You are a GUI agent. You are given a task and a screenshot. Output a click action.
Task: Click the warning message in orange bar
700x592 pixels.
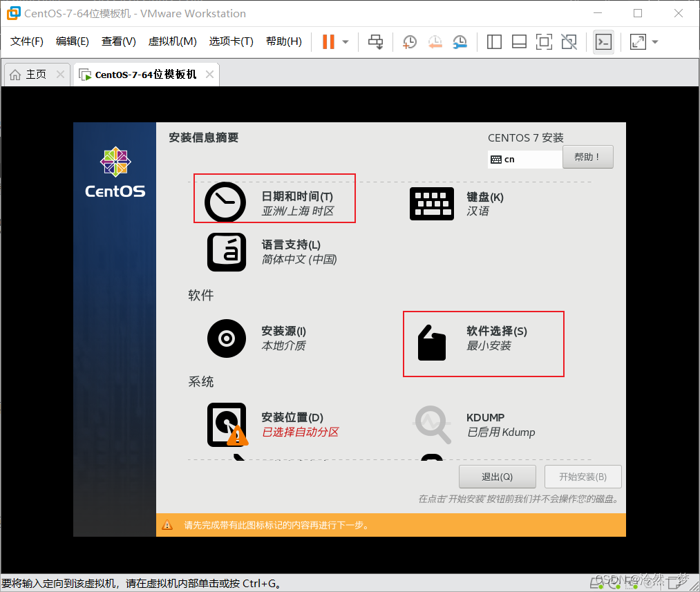tap(277, 525)
